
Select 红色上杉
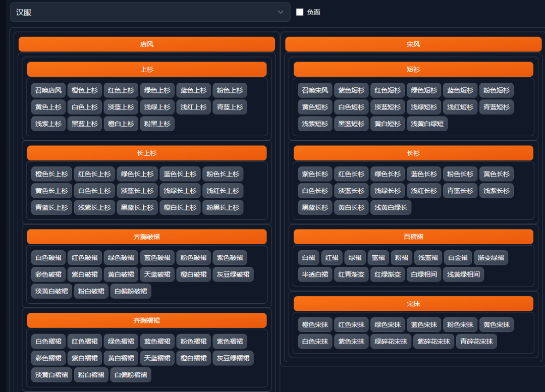pyautogui.click(x=121, y=90)
